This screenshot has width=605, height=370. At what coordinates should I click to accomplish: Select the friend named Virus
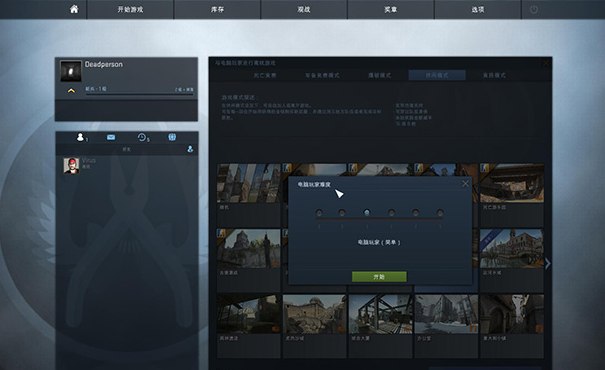tap(89, 160)
